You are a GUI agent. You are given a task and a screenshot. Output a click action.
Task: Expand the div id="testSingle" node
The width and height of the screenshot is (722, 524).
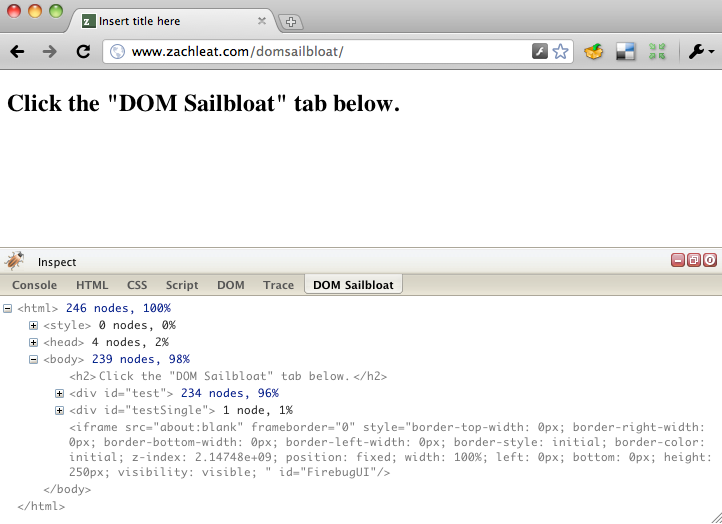click(x=59, y=411)
